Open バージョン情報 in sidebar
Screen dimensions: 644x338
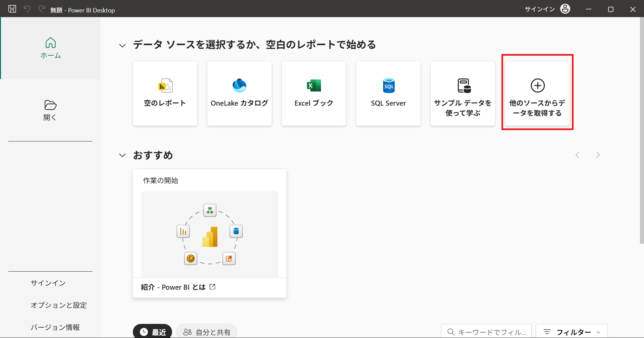[x=55, y=327]
